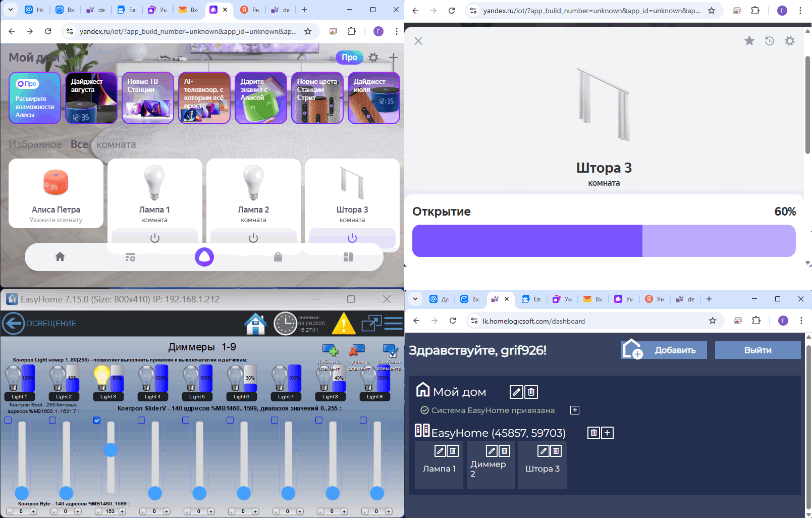Check the checkbox above Light 9 slider
The image size is (812, 518).
click(x=363, y=420)
